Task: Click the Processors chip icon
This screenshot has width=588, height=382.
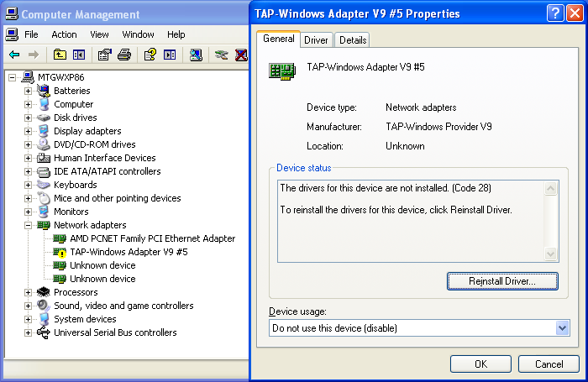Action: (x=44, y=292)
